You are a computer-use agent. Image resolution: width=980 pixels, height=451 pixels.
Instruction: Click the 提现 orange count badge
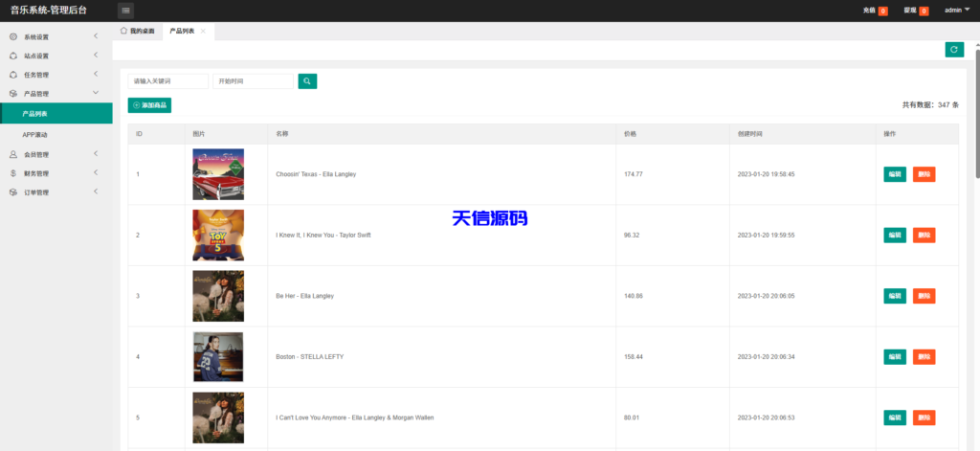pos(924,11)
